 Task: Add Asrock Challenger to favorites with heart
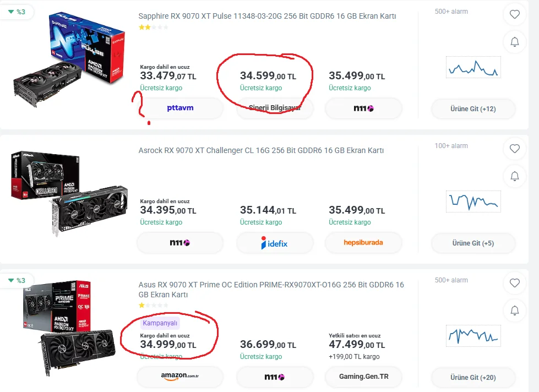tap(514, 149)
